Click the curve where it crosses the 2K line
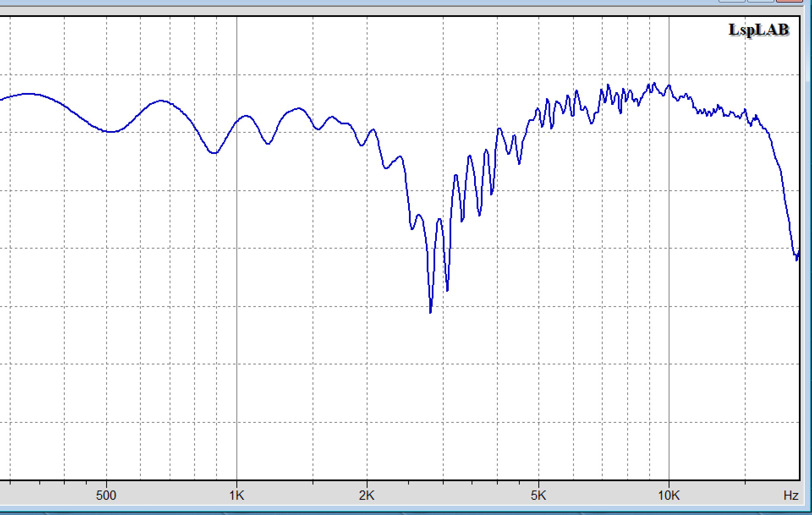Viewport: 812px width, 515px height. point(367,138)
